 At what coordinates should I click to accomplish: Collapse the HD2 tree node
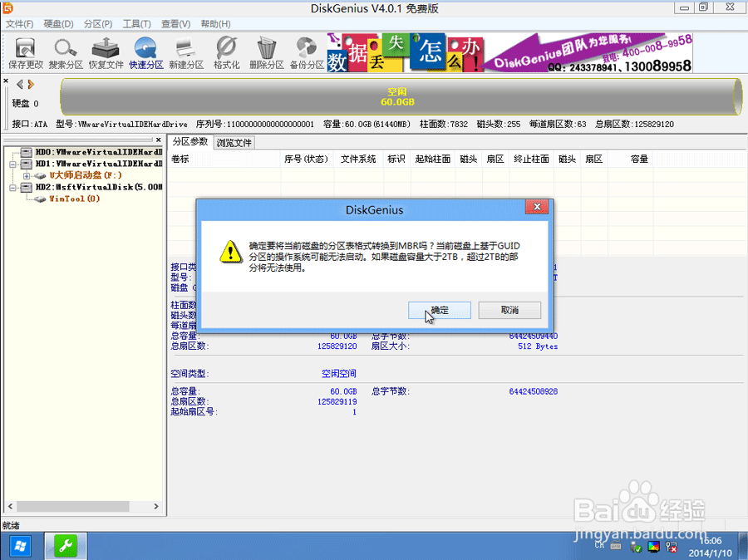pyautogui.click(x=12, y=188)
